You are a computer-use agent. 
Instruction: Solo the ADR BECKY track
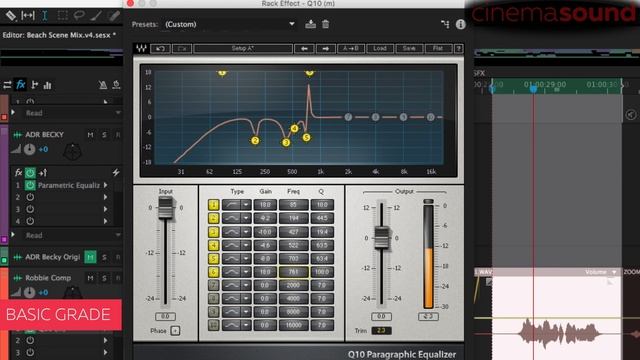pos(104,135)
